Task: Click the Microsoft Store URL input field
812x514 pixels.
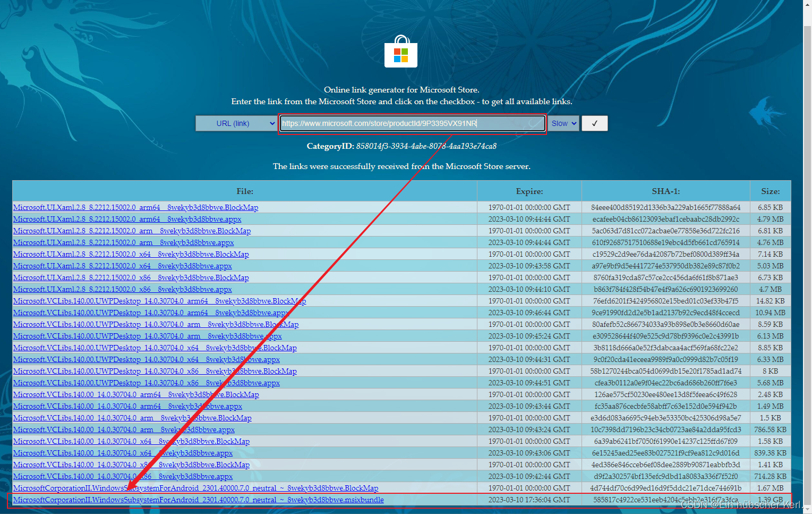Action: pos(413,123)
